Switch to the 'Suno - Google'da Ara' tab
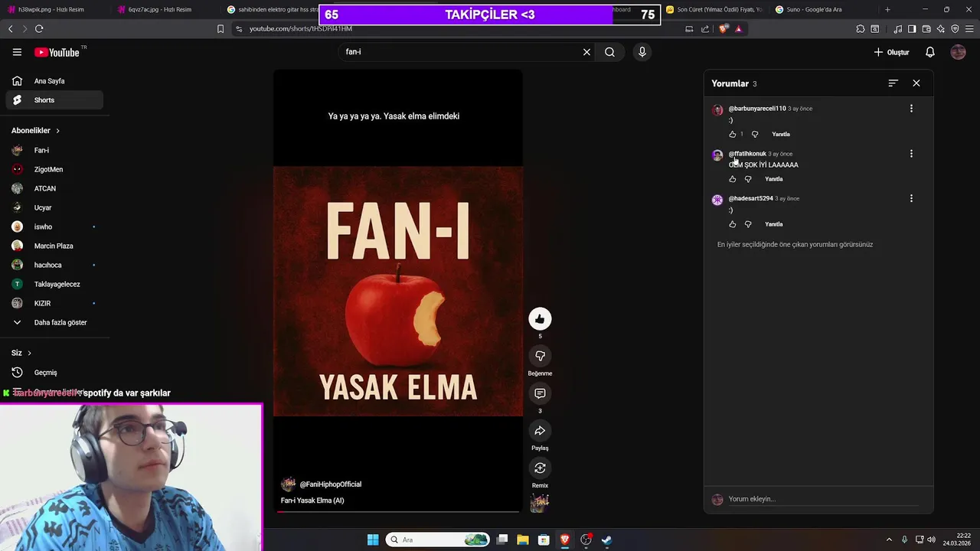The image size is (980, 551). point(823,9)
